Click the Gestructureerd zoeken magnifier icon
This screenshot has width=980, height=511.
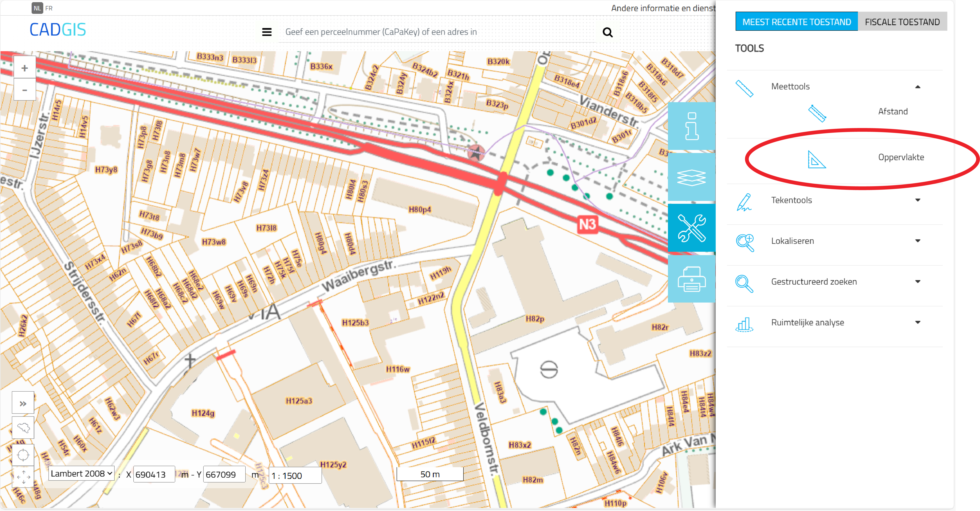pyautogui.click(x=744, y=284)
